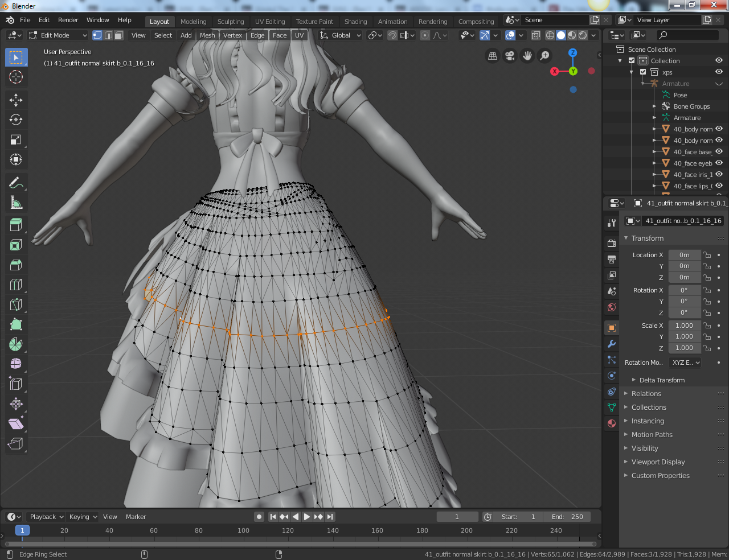
Task: Switch to the Sculpting workspace tab
Action: click(x=231, y=22)
